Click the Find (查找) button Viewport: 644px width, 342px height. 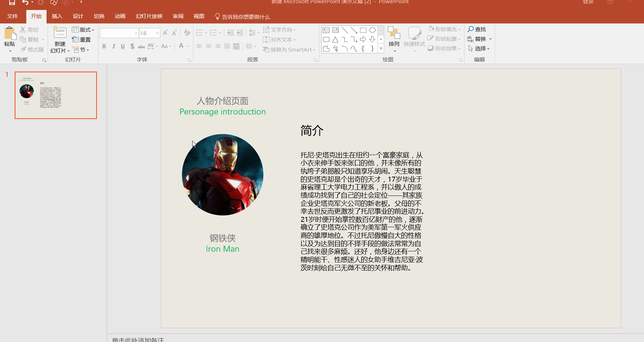pyautogui.click(x=477, y=29)
